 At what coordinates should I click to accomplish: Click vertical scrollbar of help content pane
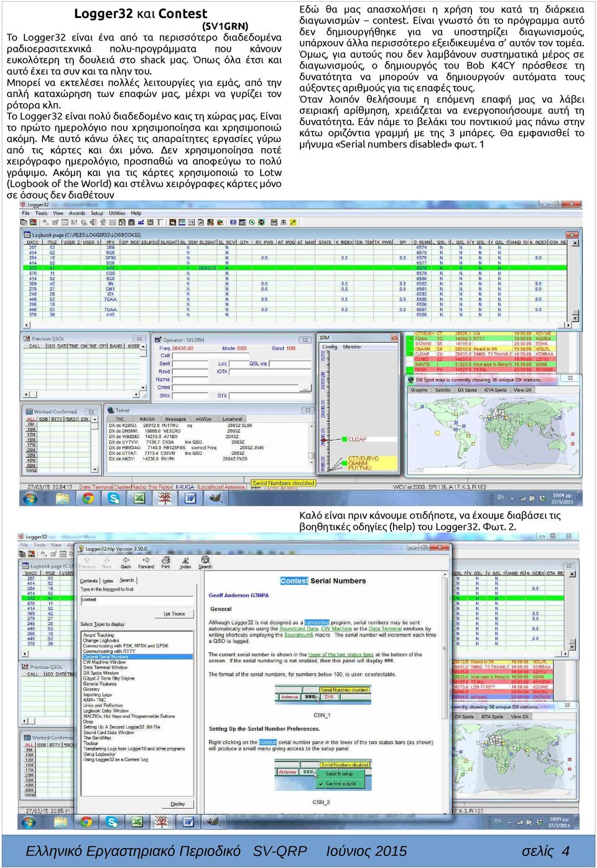click(x=444, y=692)
